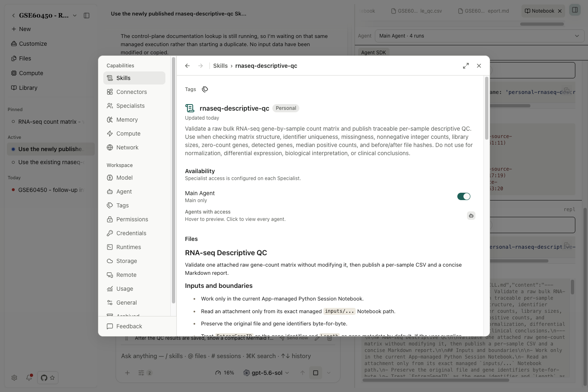Open Usage settings
This screenshot has width=588, height=392.
(134, 289)
